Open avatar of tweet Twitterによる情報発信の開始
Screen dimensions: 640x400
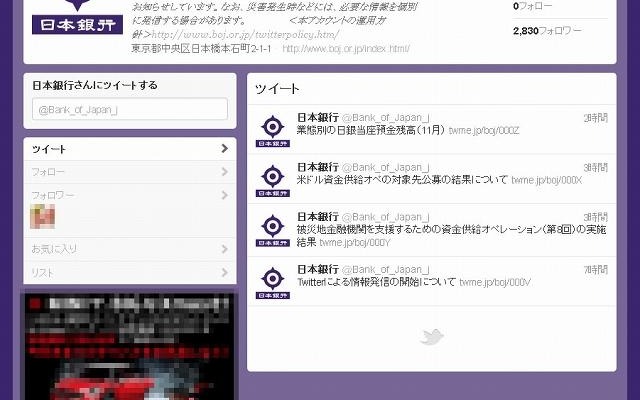pyautogui.click(x=273, y=282)
